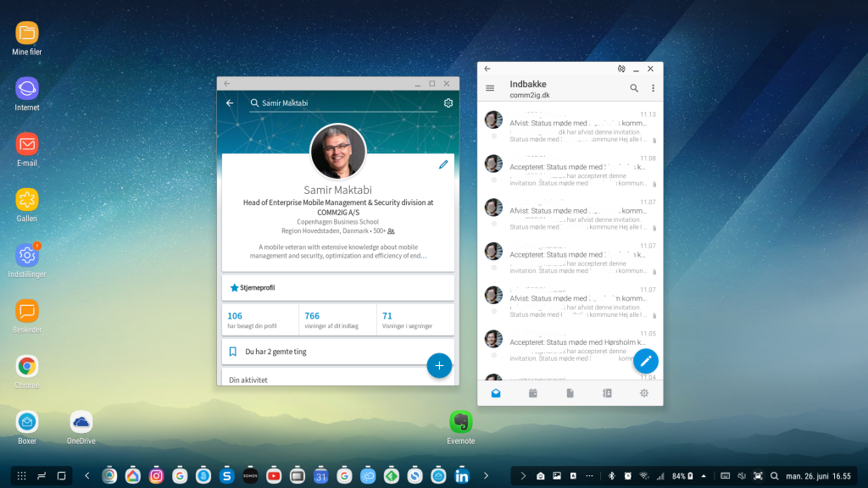Switch to calendar tab in Boxer bottom bar
The width and height of the screenshot is (868, 488).
(x=533, y=393)
